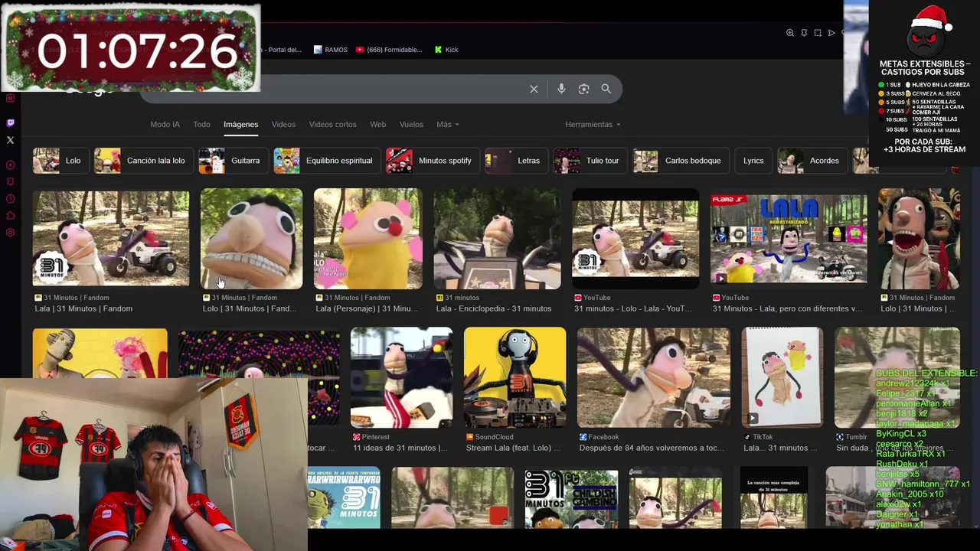Screen dimensions: 980x551
Task: Clear the search box with the X
Action: pyautogui.click(x=534, y=89)
